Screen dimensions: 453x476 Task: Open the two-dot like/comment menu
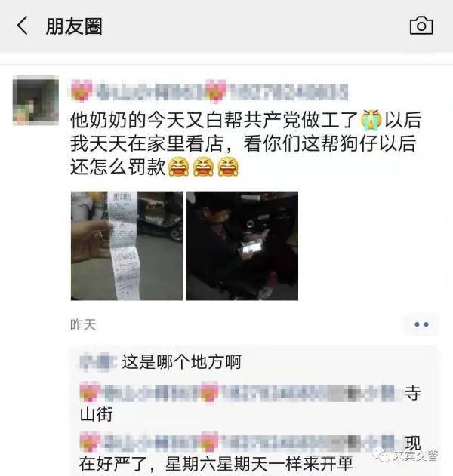[x=421, y=324]
